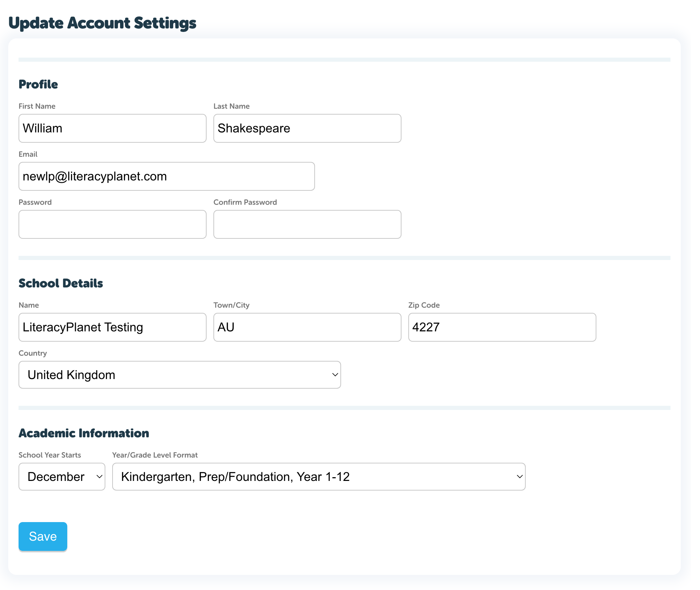Click the Town/City field containing AU

(x=307, y=327)
